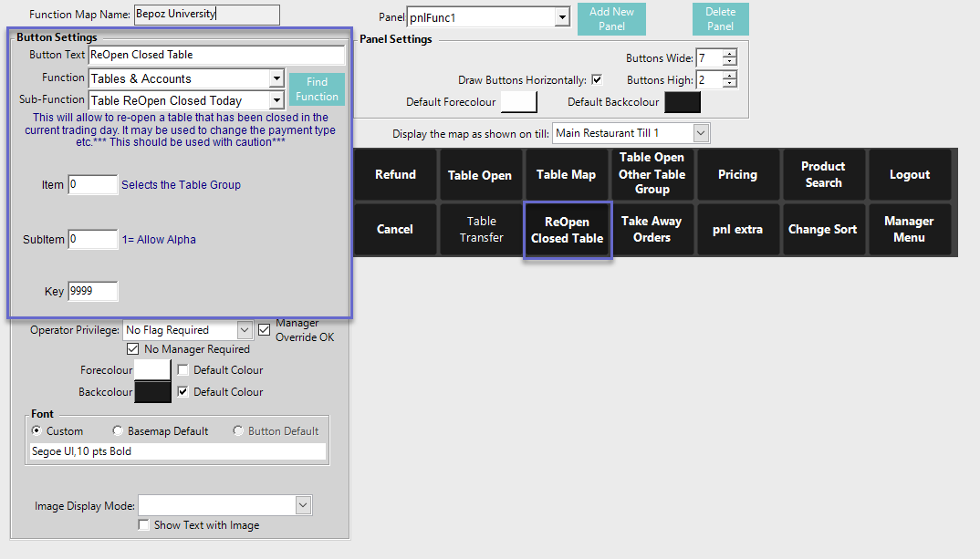The image size is (980, 559).
Task: Select the Custom font radio button
Action: pyautogui.click(x=36, y=430)
